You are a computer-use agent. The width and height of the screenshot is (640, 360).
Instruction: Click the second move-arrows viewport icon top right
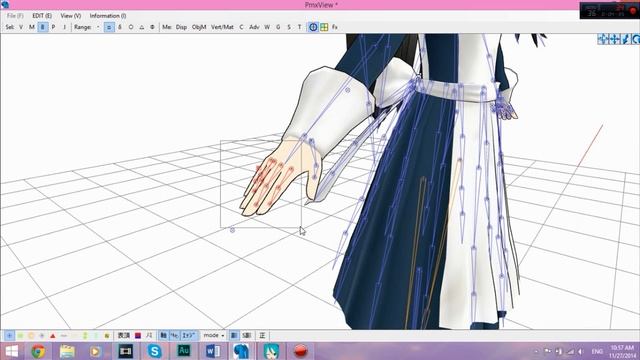click(614, 39)
